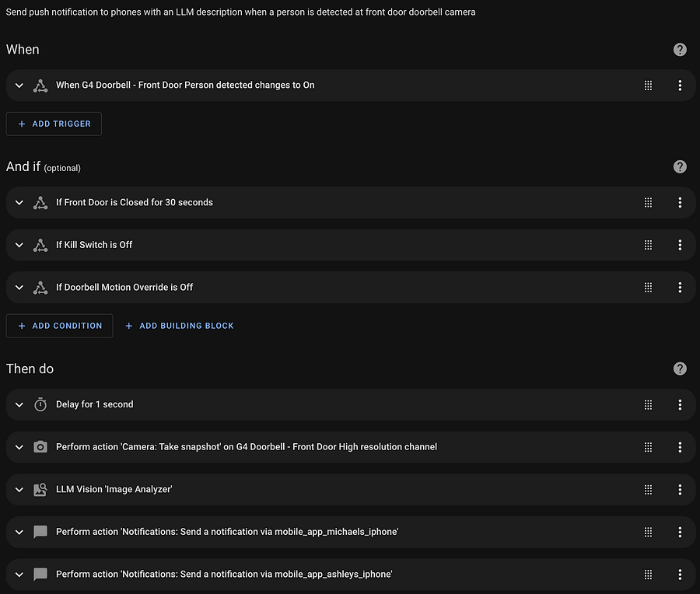The height and width of the screenshot is (594, 700).
Task: Click camera icon on Take snapshot action
Action: 40,447
